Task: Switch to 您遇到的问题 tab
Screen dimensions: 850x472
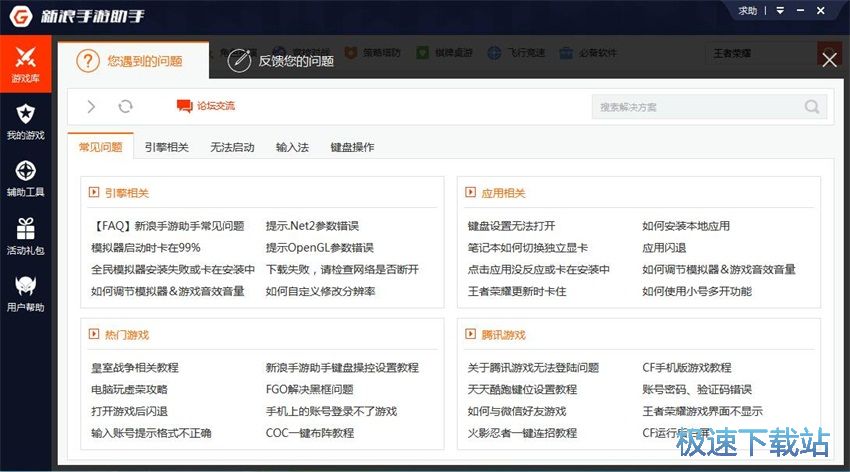Action: (x=133, y=61)
